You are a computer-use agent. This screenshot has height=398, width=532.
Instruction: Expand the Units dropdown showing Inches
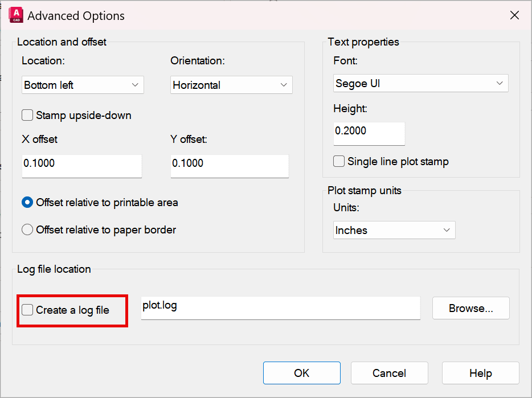point(394,230)
